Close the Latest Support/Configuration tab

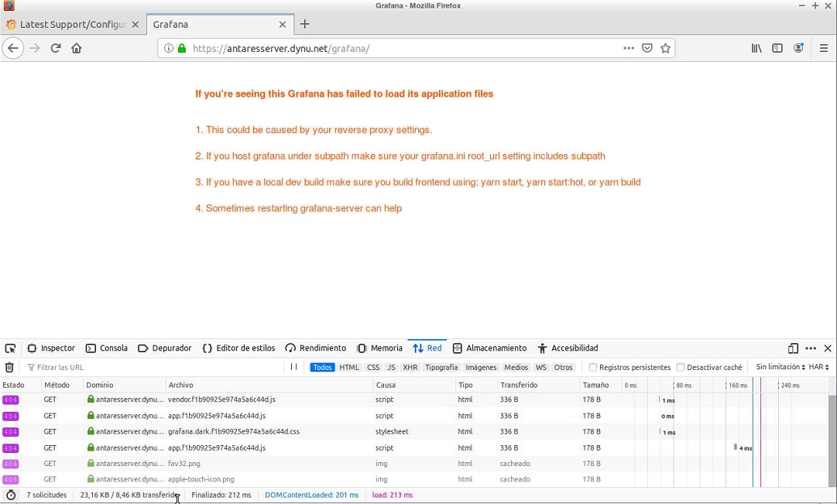tap(135, 25)
